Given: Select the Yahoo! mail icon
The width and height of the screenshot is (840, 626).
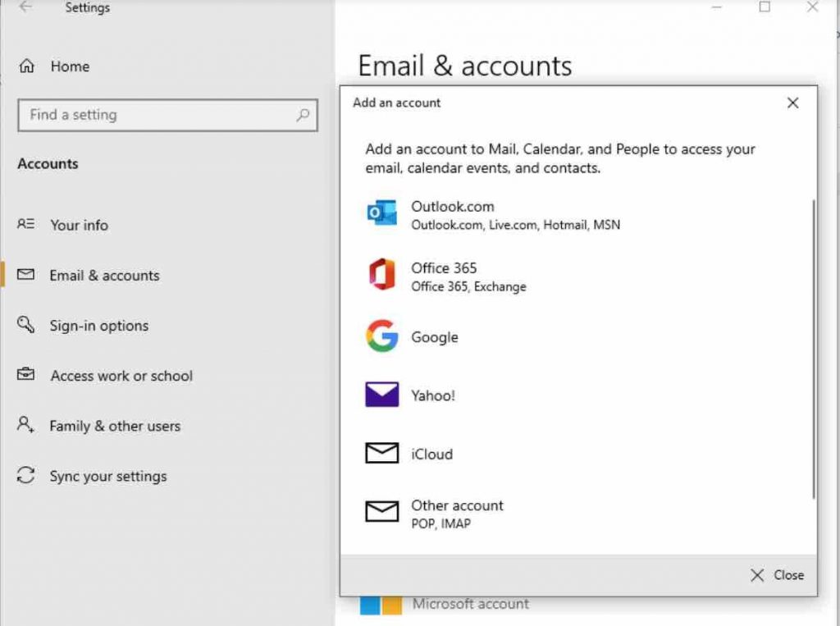Looking at the screenshot, I should (381, 395).
